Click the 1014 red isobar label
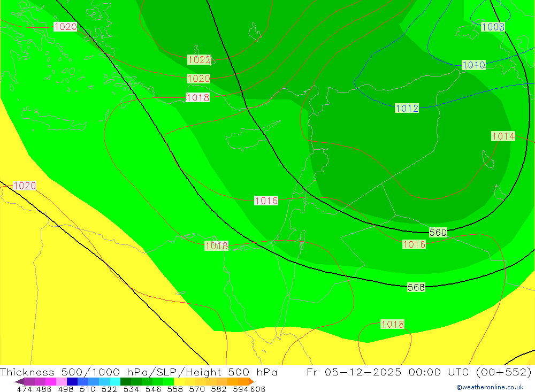 pos(503,136)
